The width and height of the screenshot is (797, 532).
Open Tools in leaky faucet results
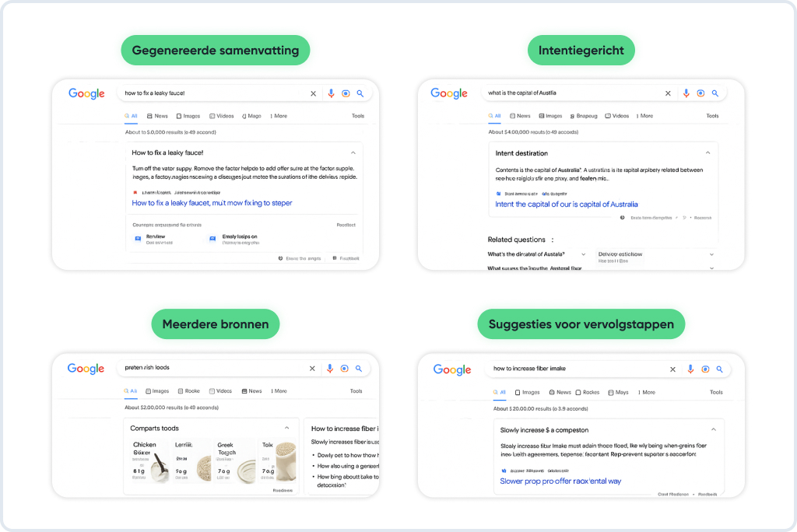(x=358, y=116)
